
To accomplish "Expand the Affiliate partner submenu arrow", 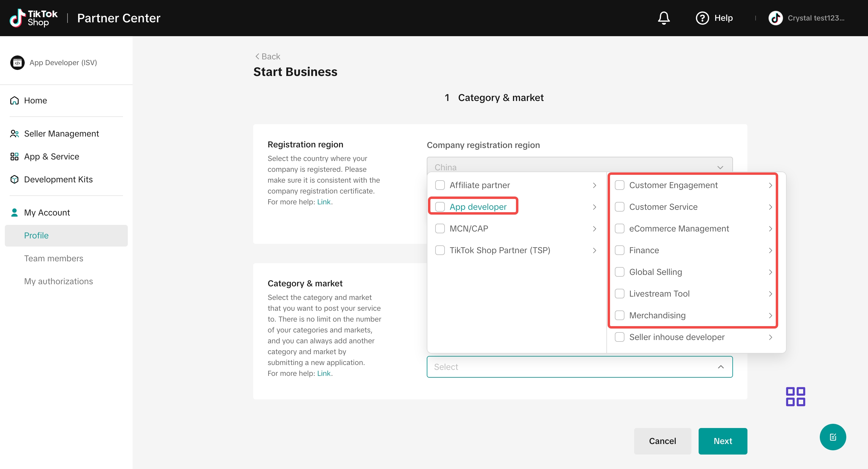I will (x=594, y=185).
